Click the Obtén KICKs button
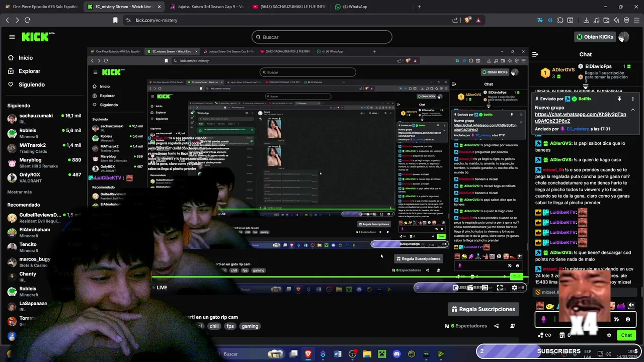Image resolution: width=644 pixels, height=362 pixels. [x=595, y=37]
